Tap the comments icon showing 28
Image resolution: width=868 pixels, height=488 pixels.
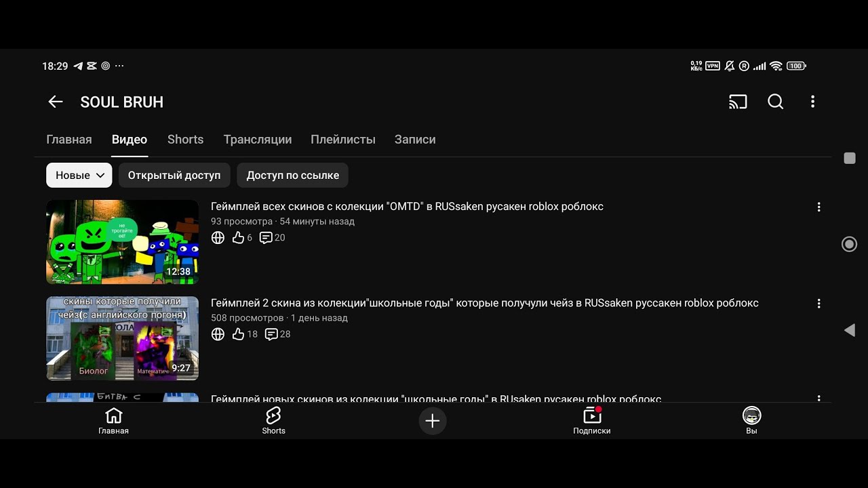(271, 334)
